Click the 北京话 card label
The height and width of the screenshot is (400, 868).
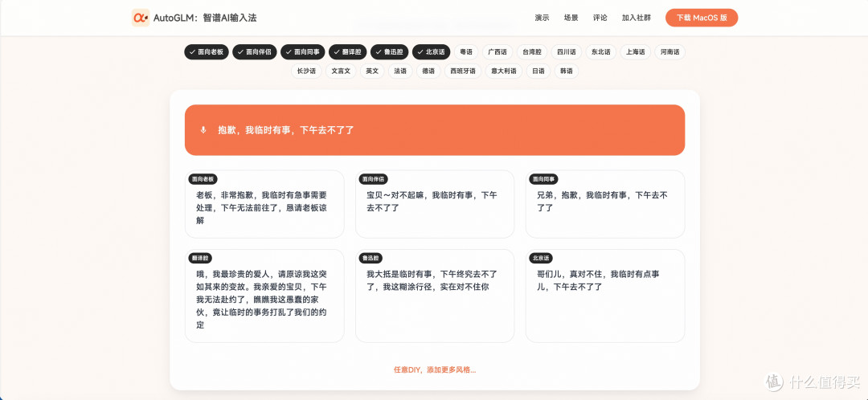point(541,259)
